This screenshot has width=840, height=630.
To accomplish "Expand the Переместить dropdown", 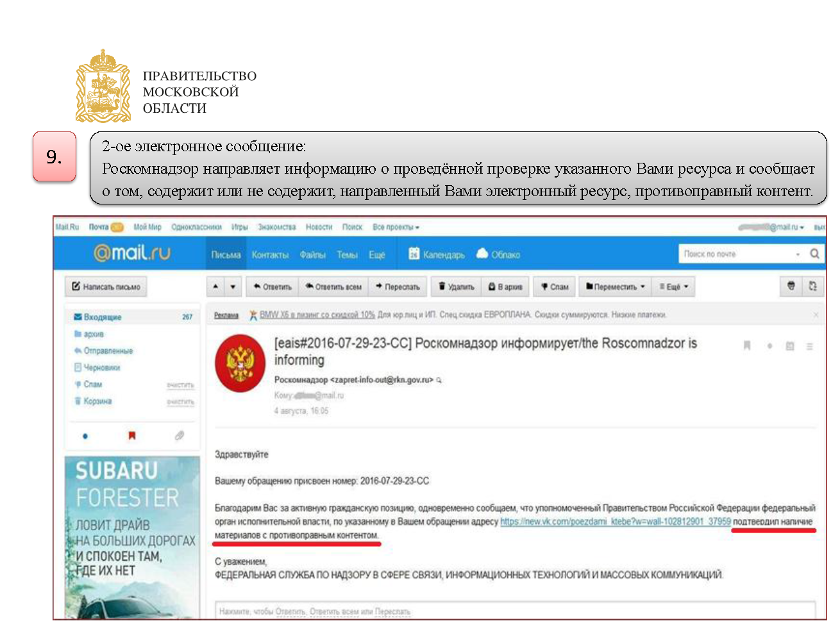I will pyautogui.click(x=616, y=286).
